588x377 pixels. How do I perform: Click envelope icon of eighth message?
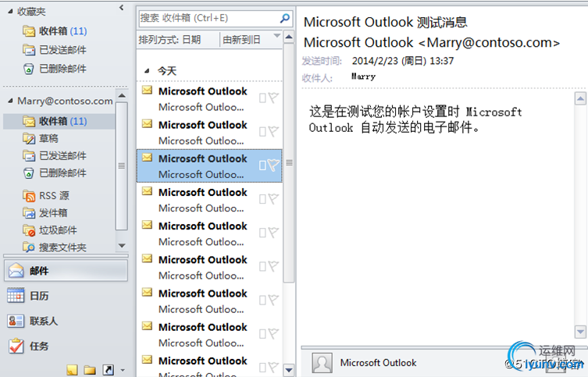tap(147, 325)
